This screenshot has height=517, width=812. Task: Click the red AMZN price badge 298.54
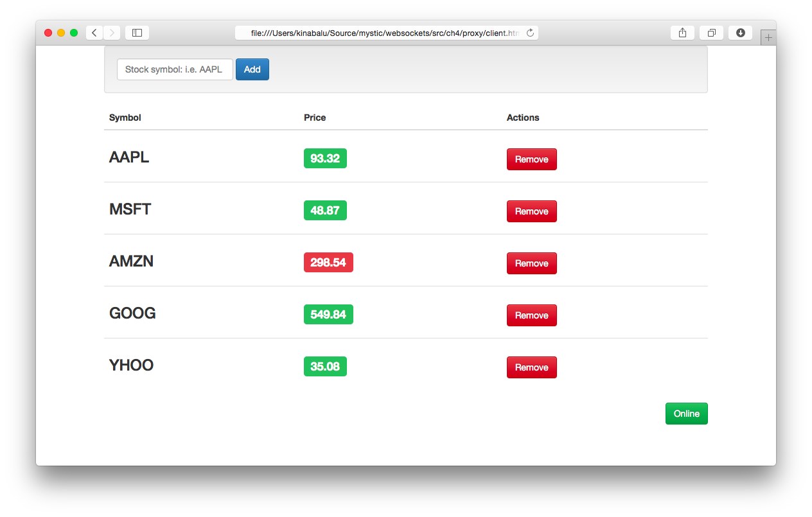pyautogui.click(x=328, y=262)
